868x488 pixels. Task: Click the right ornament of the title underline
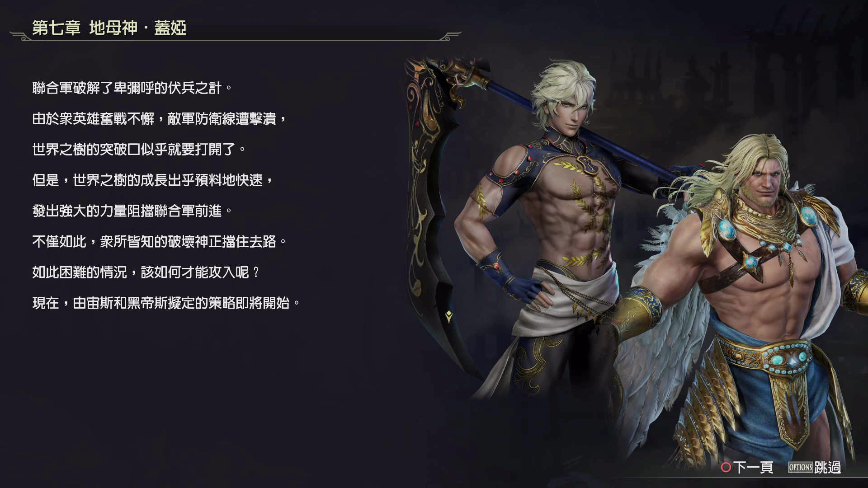pos(449,36)
